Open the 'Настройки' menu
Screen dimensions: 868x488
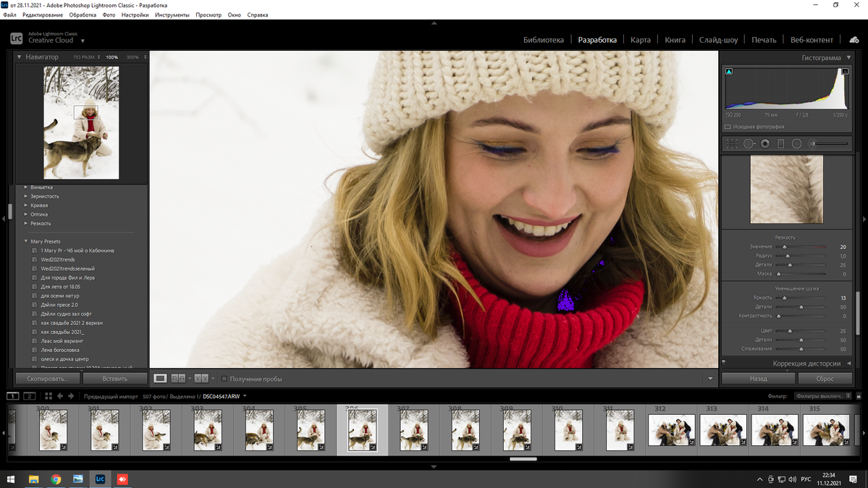click(x=135, y=15)
